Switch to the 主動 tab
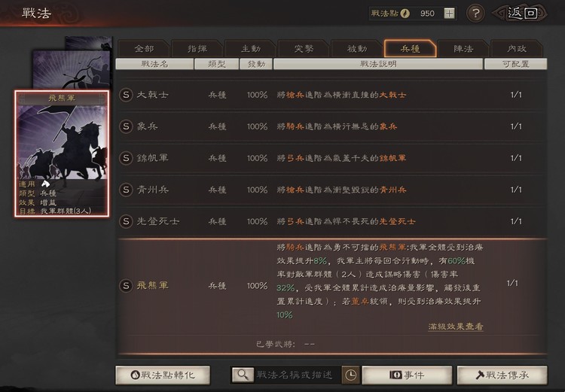Image resolution: width=565 pixels, height=392 pixels. click(x=250, y=49)
